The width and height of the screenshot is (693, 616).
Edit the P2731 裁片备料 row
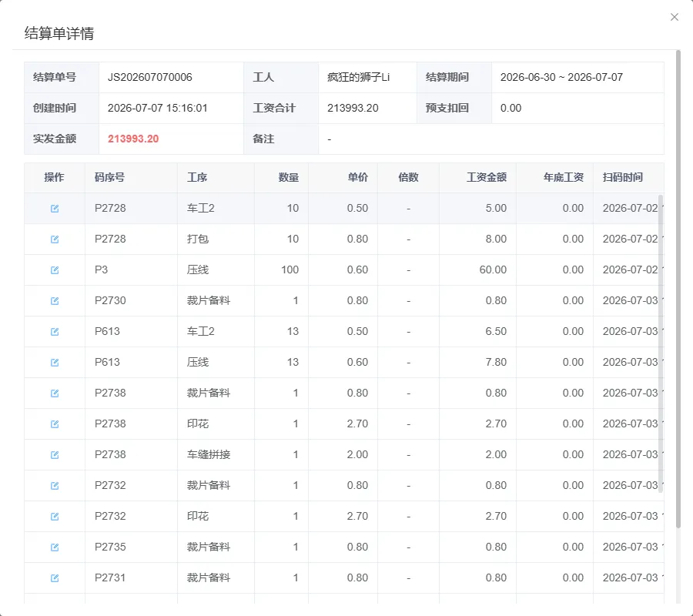click(55, 578)
